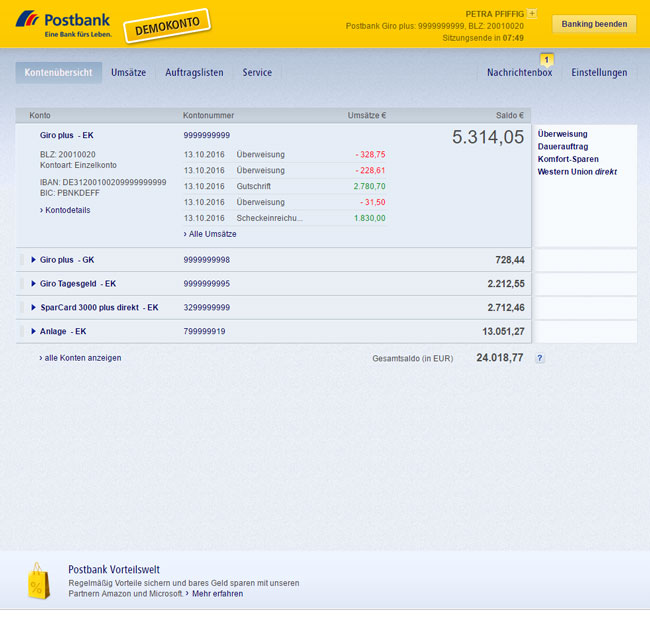Open the Dauerauftrag link
This screenshot has height=618, width=650.
pyautogui.click(x=563, y=147)
